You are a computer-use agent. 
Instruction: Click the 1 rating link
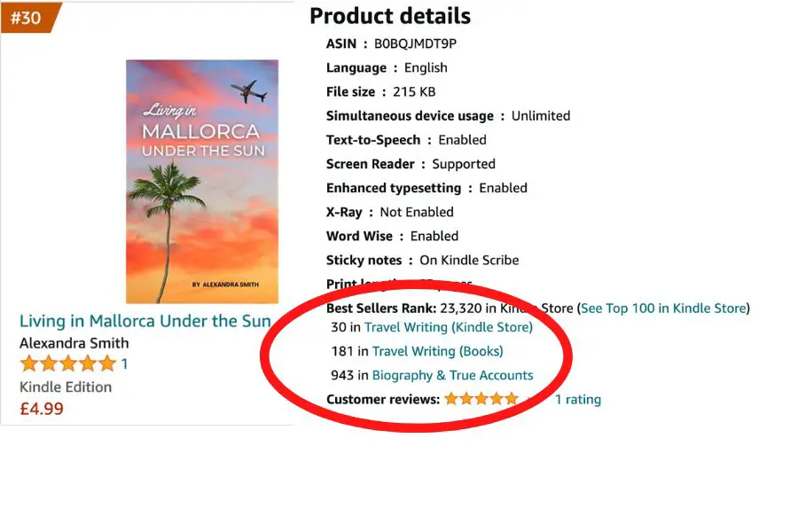pos(578,399)
